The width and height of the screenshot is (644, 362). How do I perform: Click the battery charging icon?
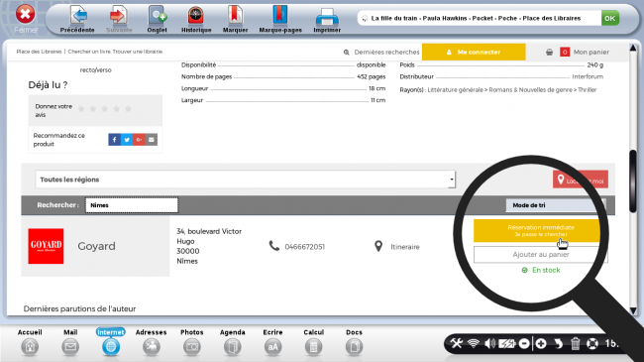click(x=507, y=343)
